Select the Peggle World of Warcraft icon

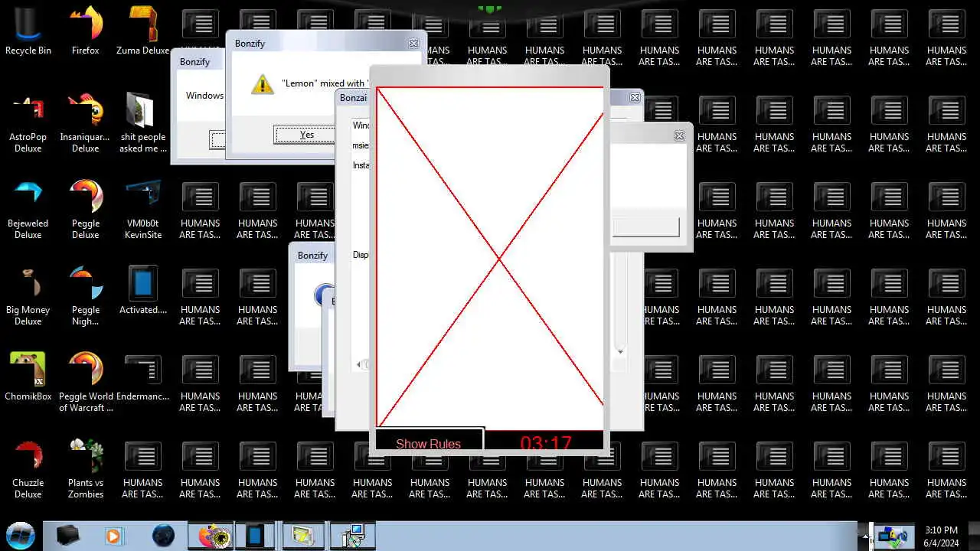click(x=86, y=382)
